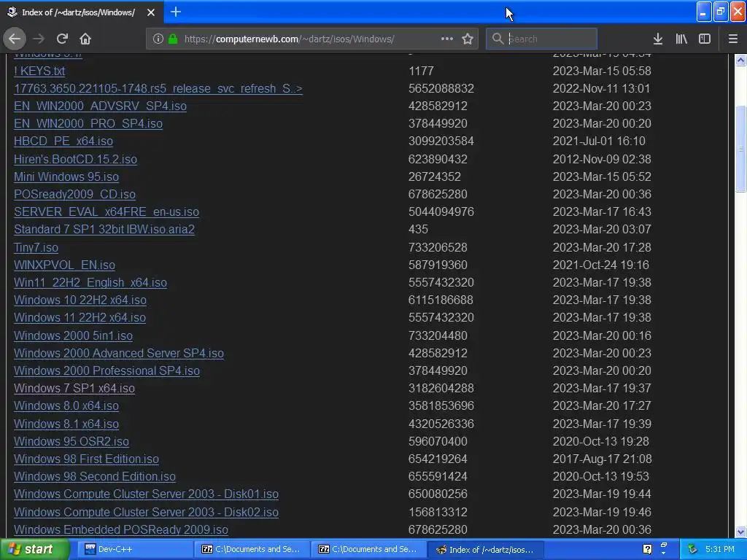Open EN_WIN2000_ADVSRV_SP4.iso link
The width and height of the screenshot is (747, 560).
pos(100,106)
